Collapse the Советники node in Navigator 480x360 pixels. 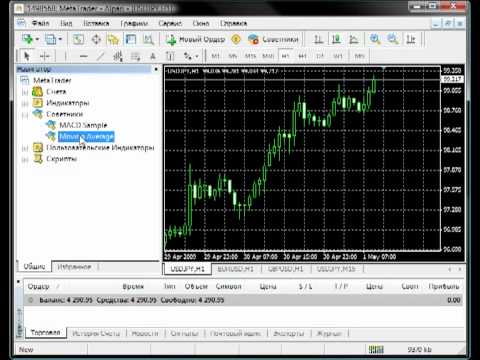click(25, 115)
